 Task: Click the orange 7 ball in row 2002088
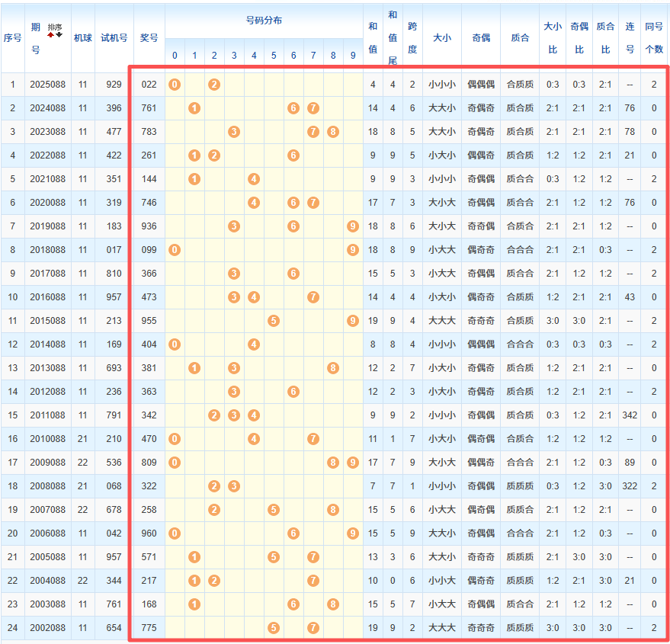click(x=313, y=628)
